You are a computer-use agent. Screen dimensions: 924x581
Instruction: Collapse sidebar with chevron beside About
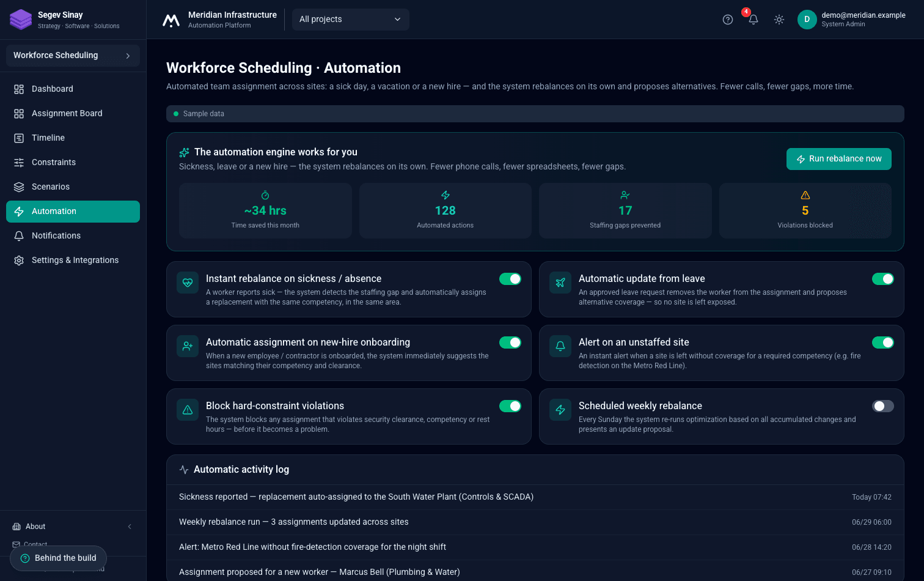[x=130, y=527]
